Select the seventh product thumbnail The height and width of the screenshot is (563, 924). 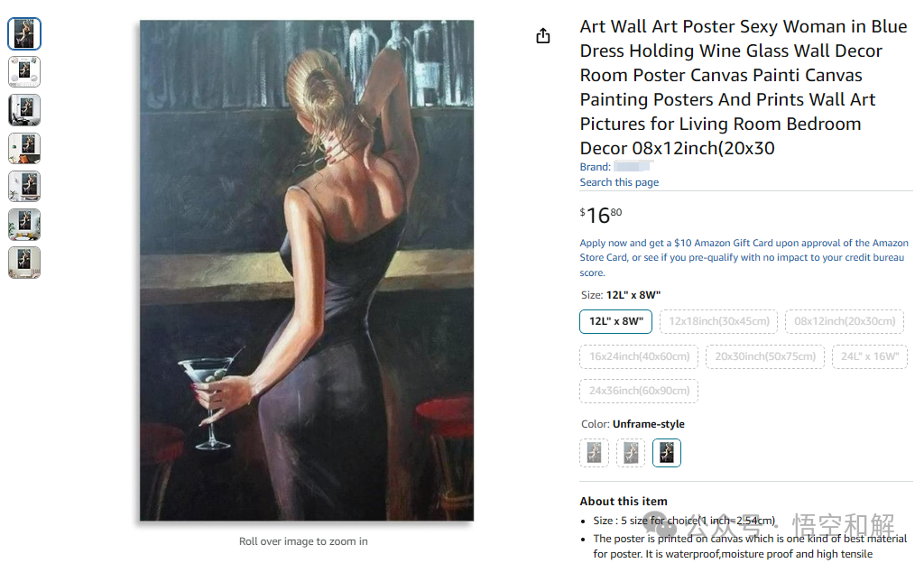tap(24, 262)
